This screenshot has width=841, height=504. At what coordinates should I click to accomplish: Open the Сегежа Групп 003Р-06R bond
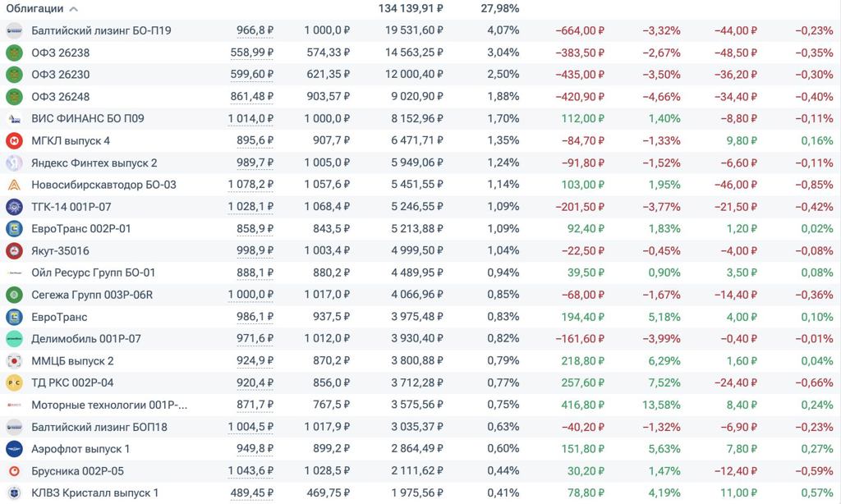click(x=92, y=295)
